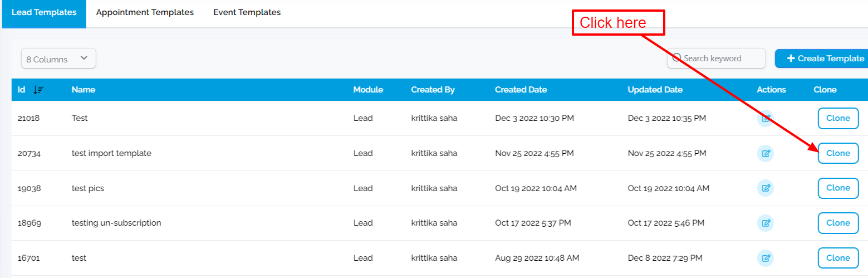Click created date 'Oct 19 2022 10:04 AM'

click(x=536, y=188)
